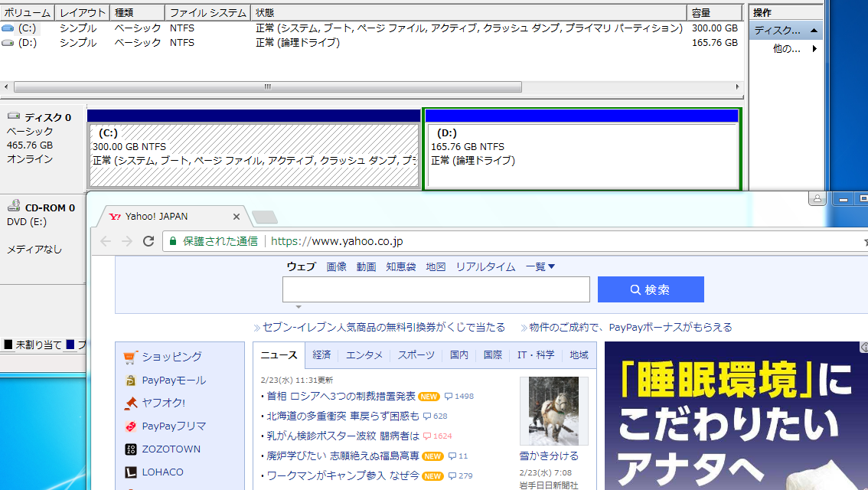Screen dimensions: 868x490
Task: Open セブン-イレブン人気商品 promo link
Action: [x=383, y=328]
